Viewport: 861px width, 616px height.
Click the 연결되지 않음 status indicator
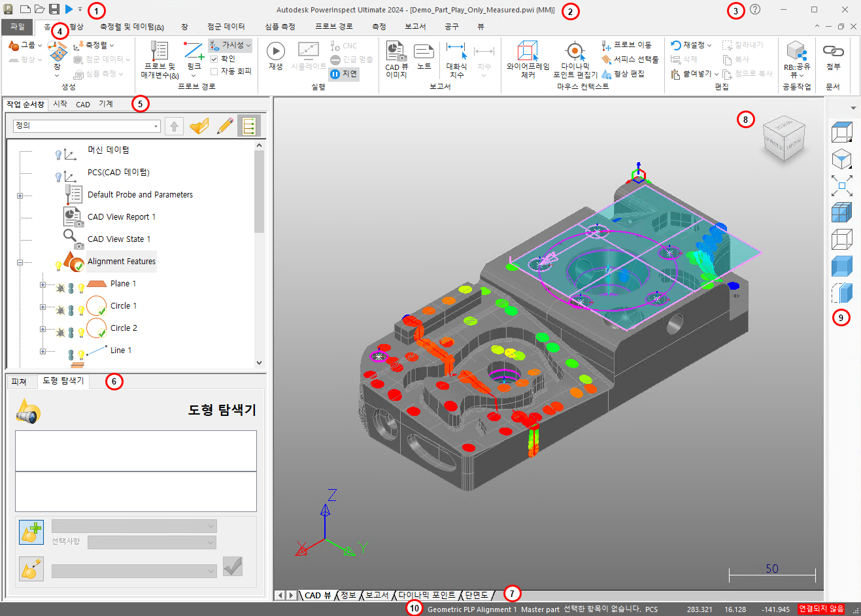pyautogui.click(x=821, y=609)
